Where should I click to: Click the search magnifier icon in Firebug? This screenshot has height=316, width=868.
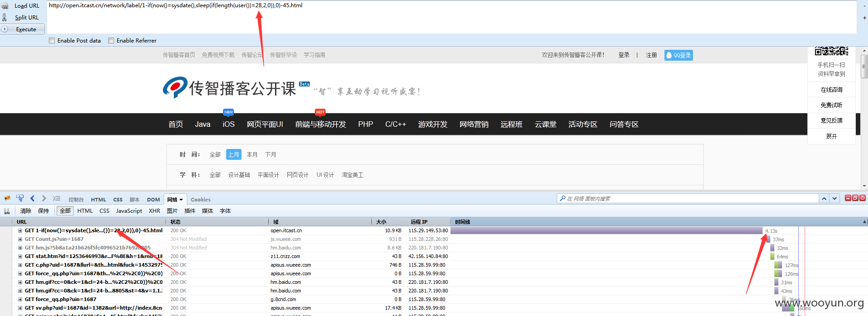point(562,198)
